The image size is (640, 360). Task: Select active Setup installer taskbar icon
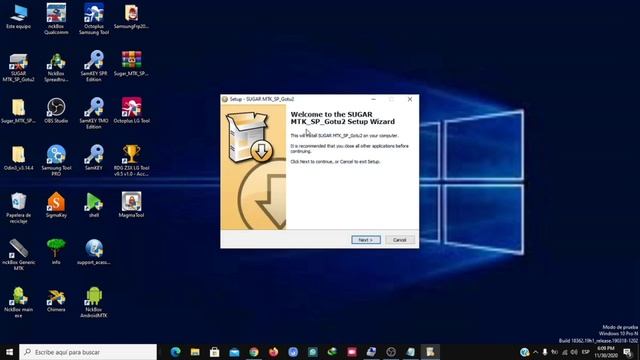pos(430,352)
